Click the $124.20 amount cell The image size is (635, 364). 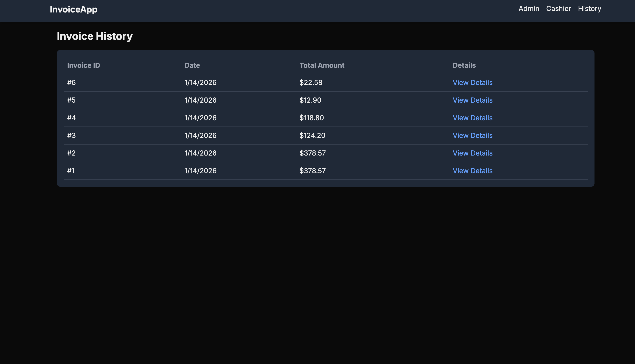(312, 136)
